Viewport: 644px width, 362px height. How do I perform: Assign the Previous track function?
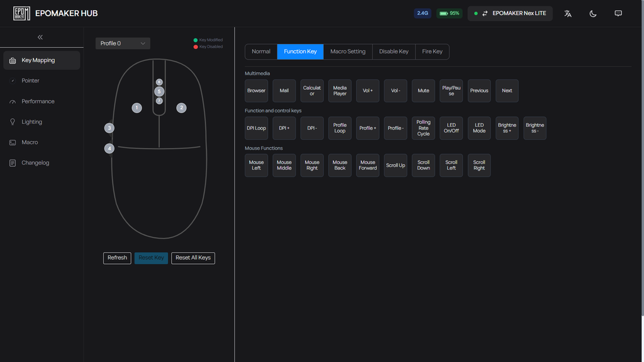[479, 90]
